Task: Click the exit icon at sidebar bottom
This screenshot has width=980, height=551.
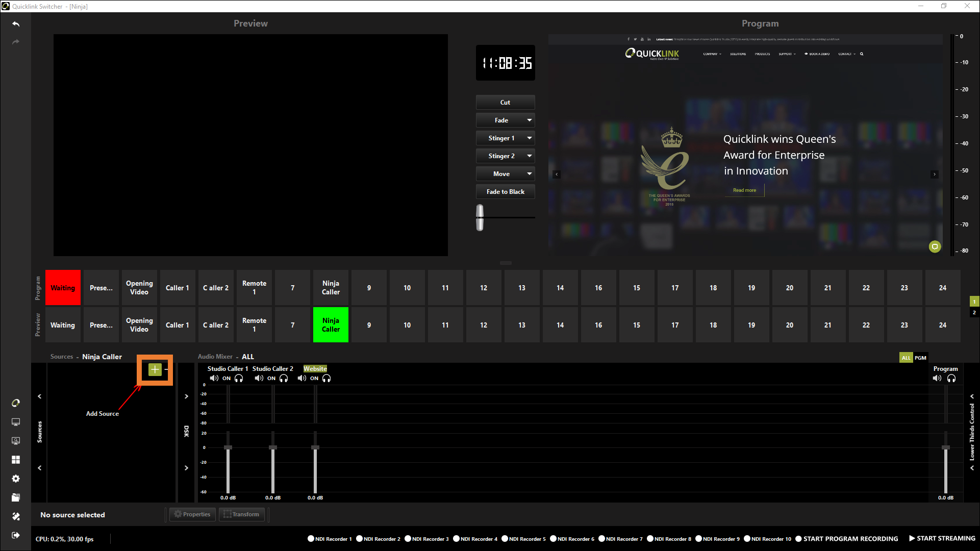Action: tap(16, 535)
